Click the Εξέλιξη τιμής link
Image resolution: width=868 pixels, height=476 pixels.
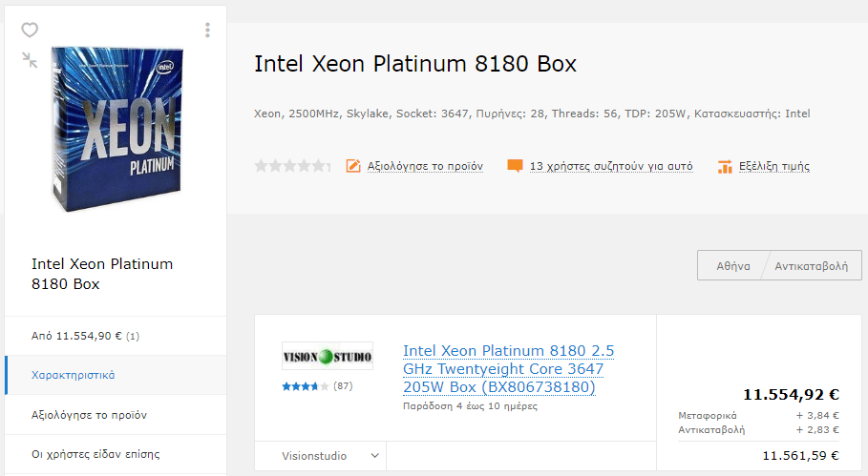point(773,166)
